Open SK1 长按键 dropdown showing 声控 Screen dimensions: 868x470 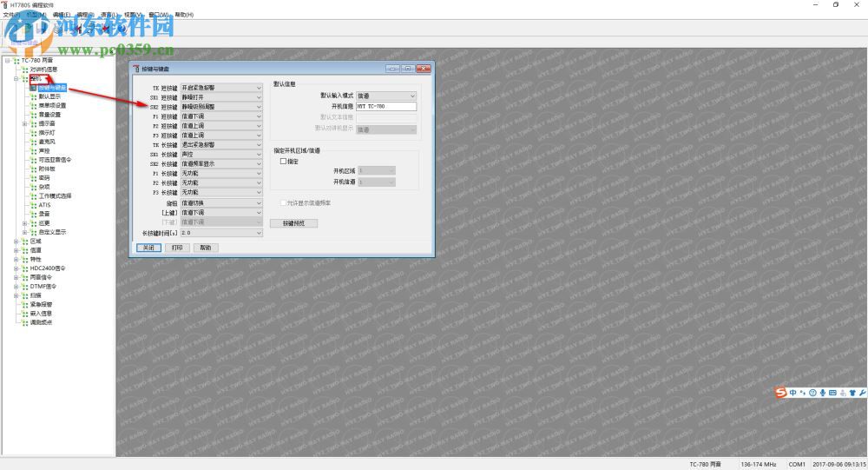click(221, 154)
